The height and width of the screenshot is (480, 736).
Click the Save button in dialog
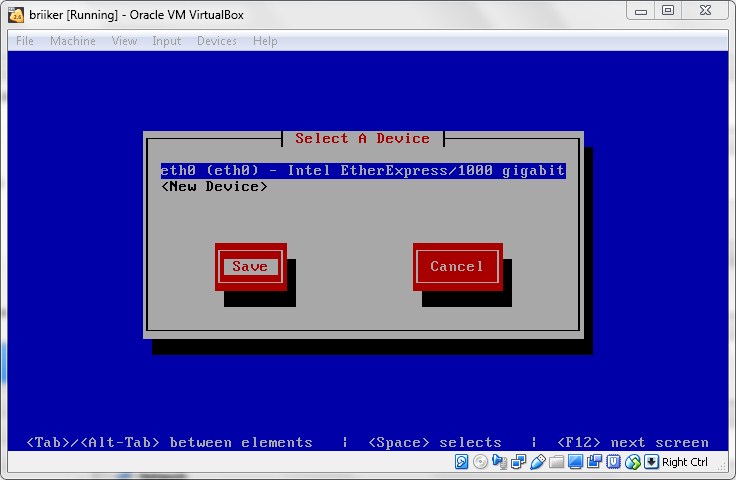point(251,267)
